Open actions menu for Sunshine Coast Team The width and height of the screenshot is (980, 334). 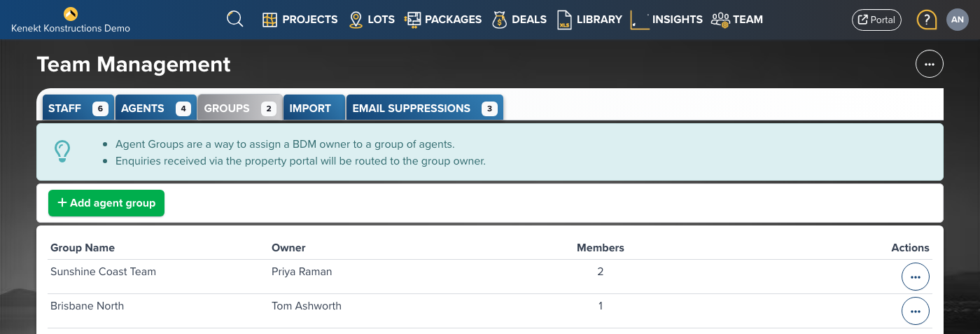(916, 277)
